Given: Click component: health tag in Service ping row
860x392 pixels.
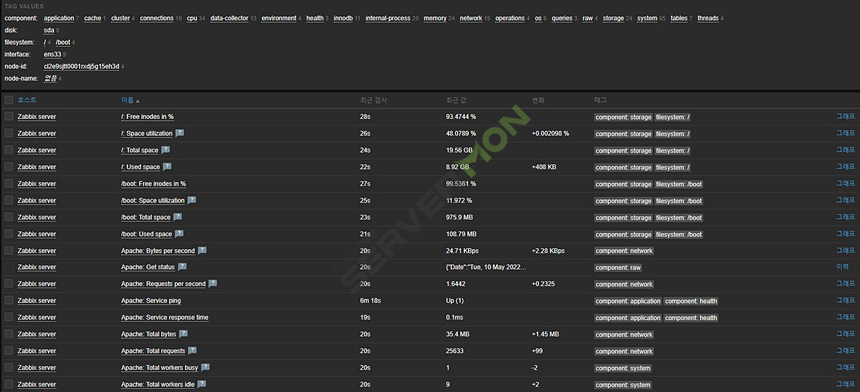Looking at the screenshot, I should pos(691,301).
